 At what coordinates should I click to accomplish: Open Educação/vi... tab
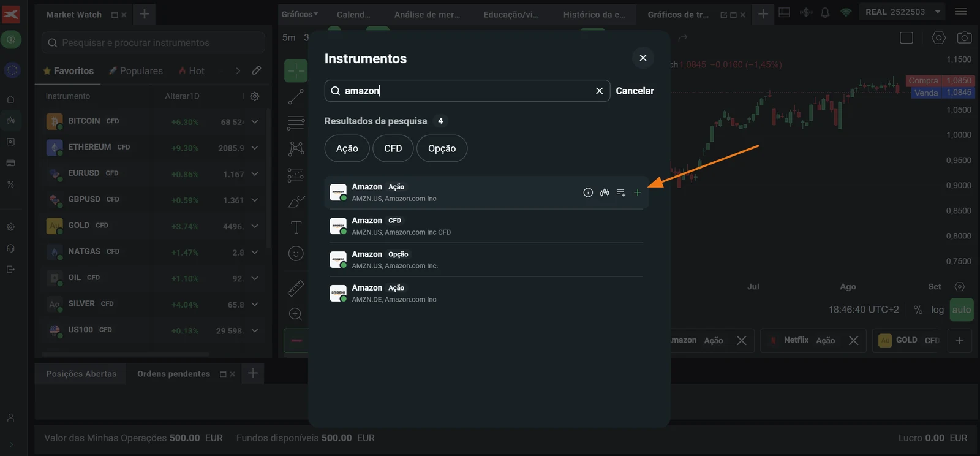click(x=511, y=14)
